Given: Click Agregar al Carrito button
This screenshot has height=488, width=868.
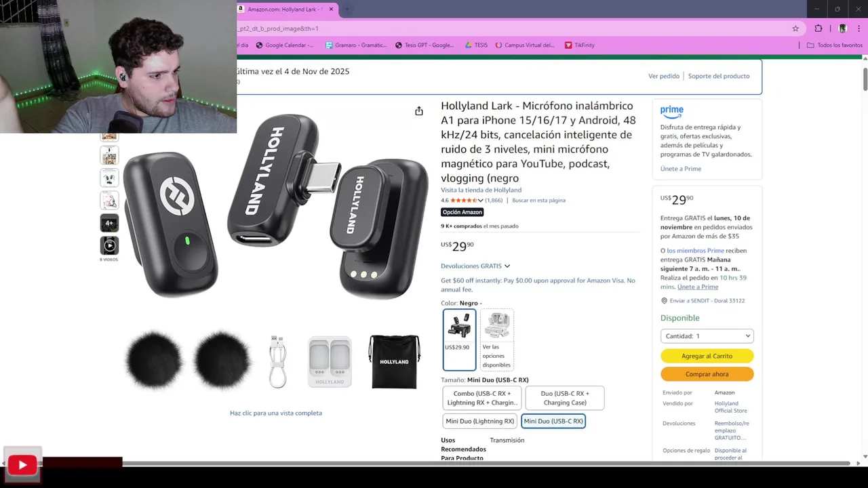Looking at the screenshot, I should pyautogui.click(x=707, y=356).
